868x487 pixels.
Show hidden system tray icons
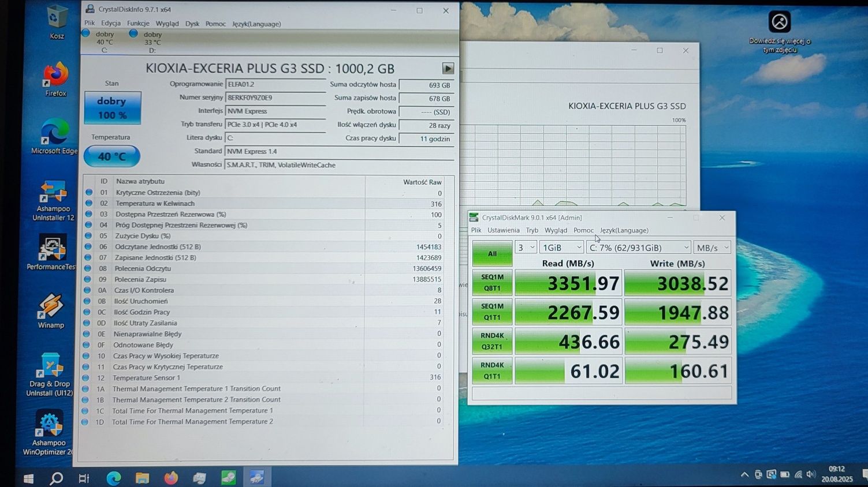[744, 475]
